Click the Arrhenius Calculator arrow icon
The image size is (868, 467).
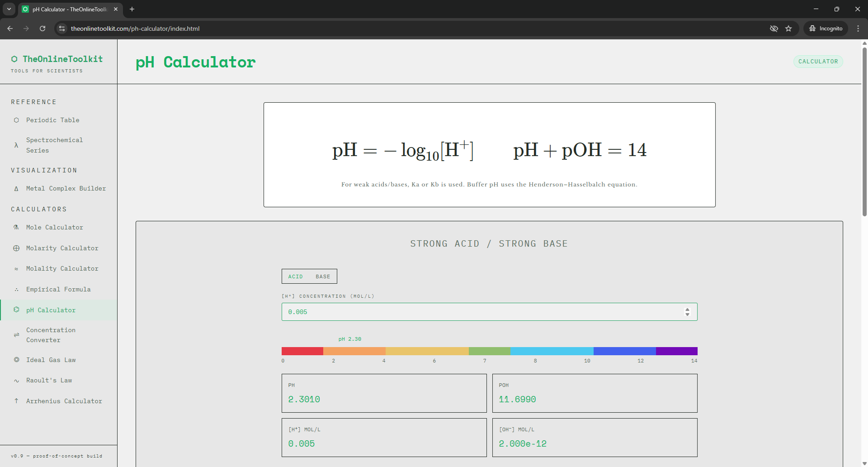tap(16, 401)
